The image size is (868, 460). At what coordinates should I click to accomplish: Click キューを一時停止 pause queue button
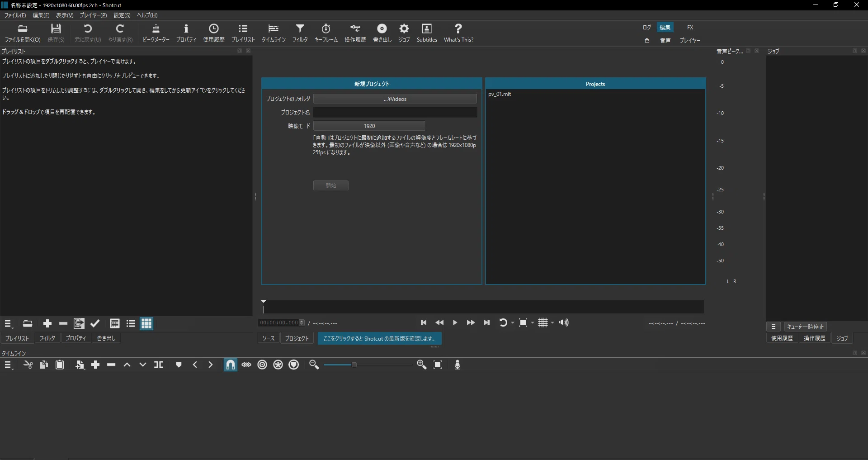click(806, 327)
